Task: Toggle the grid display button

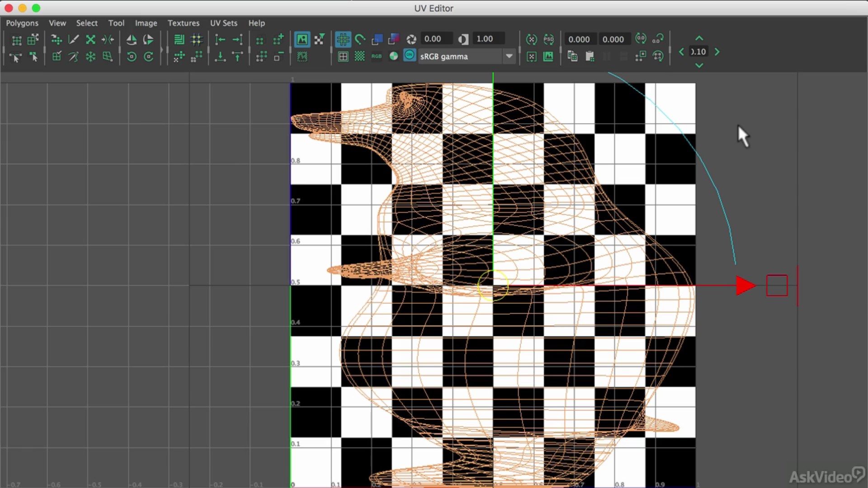Action: coord(343,40)
